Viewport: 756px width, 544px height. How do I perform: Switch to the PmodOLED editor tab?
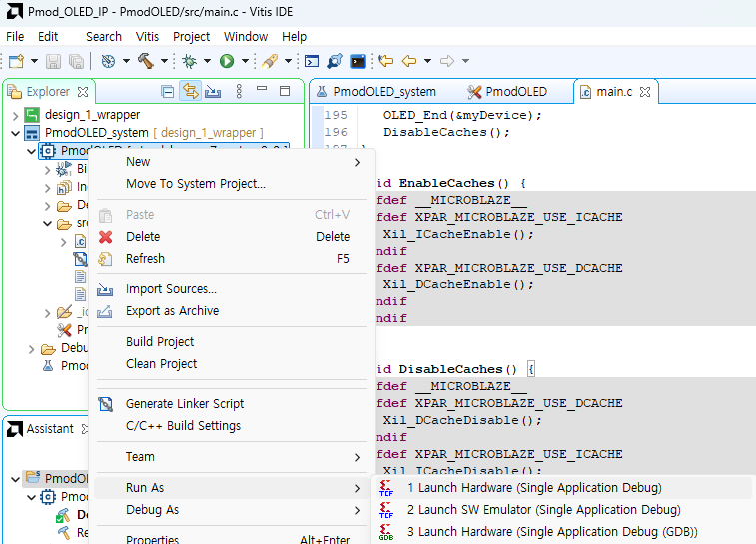point(507,92)
